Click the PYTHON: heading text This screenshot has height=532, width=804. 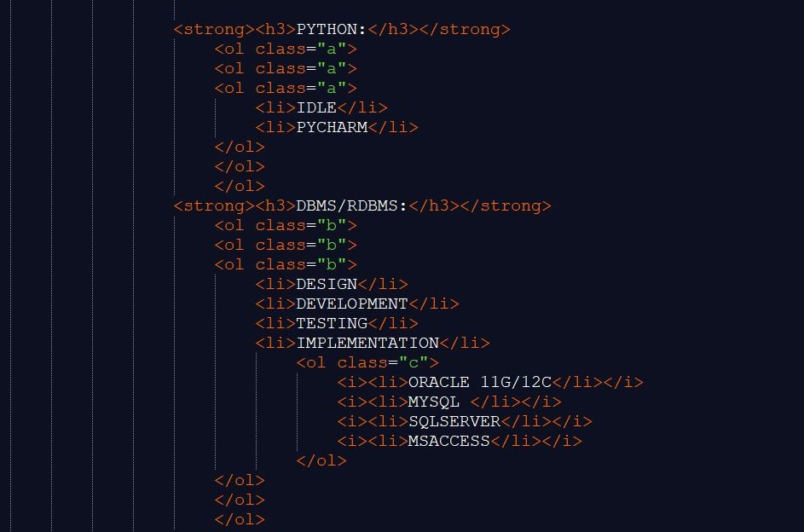click(331, 30)
